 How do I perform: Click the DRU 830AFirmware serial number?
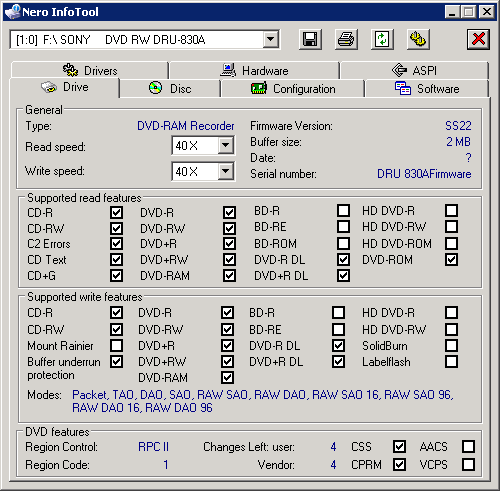click(x=424, y=174)
